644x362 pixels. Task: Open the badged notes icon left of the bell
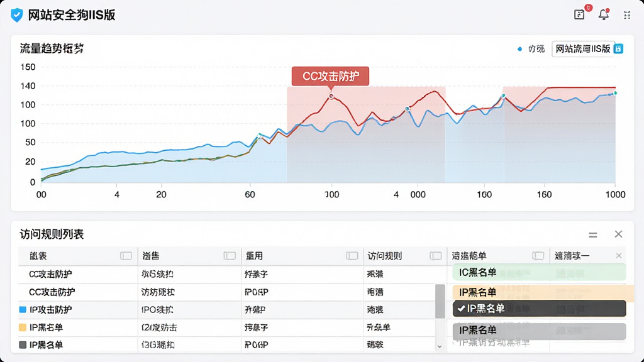click(x=579, y=15)
